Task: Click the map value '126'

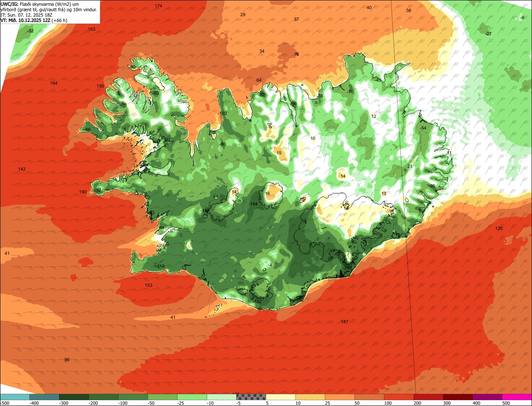Action: [x=499, y=228]
